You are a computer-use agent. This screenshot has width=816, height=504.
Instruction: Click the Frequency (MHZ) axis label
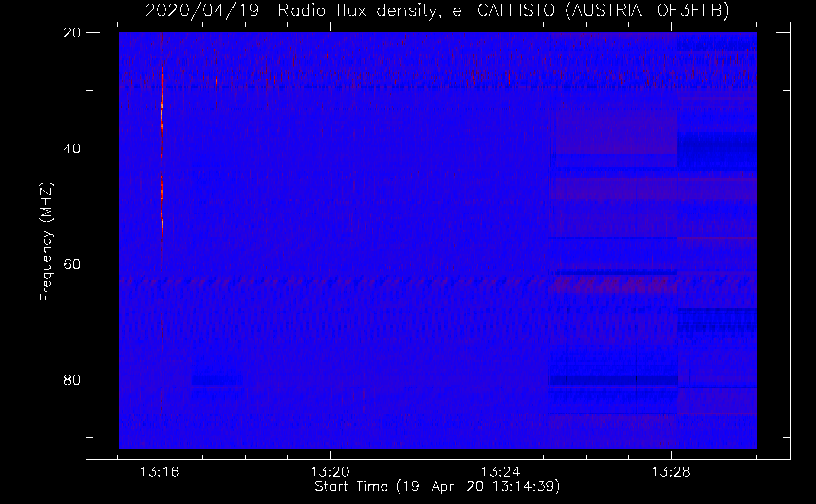pos(47,242)
